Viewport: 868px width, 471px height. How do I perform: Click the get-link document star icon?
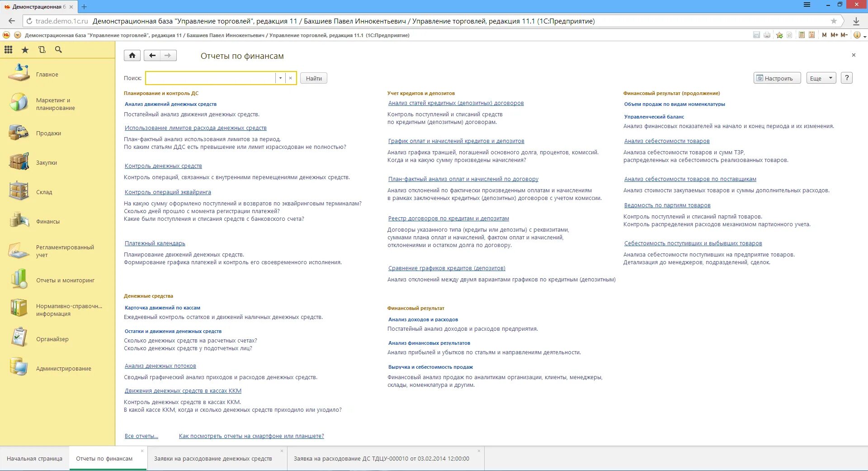[x=789, y=35]
